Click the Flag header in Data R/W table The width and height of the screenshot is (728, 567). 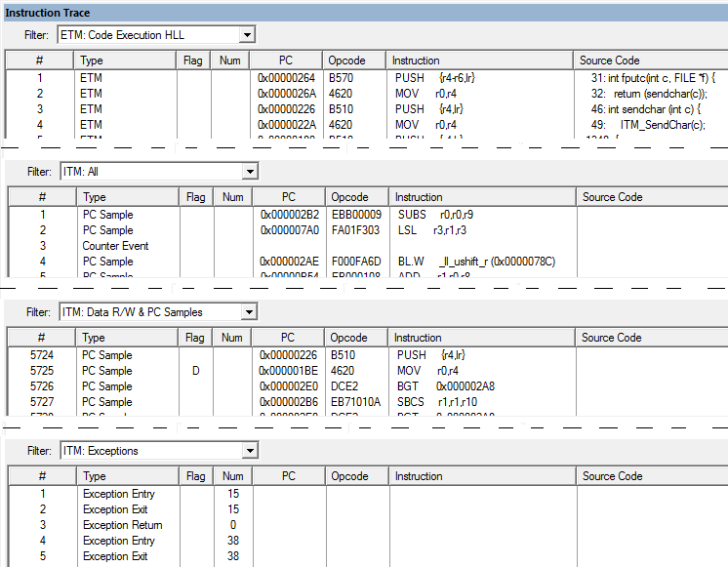[x=195, y=338]
